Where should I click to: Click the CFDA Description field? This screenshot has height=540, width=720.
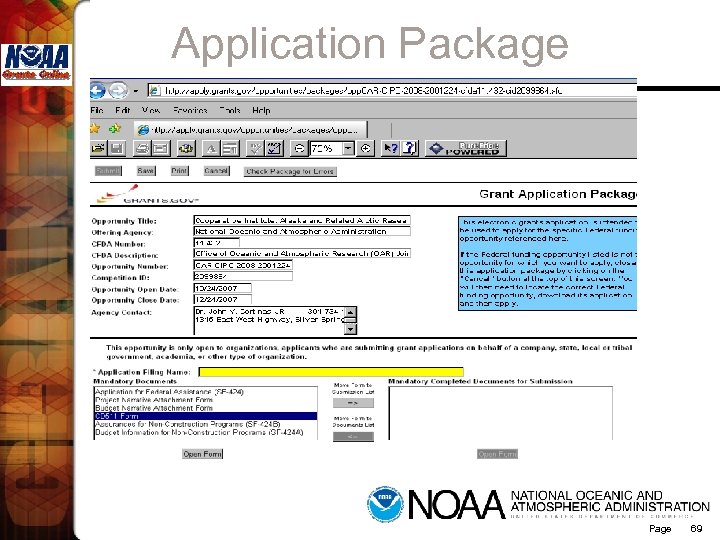pos(302,253)
